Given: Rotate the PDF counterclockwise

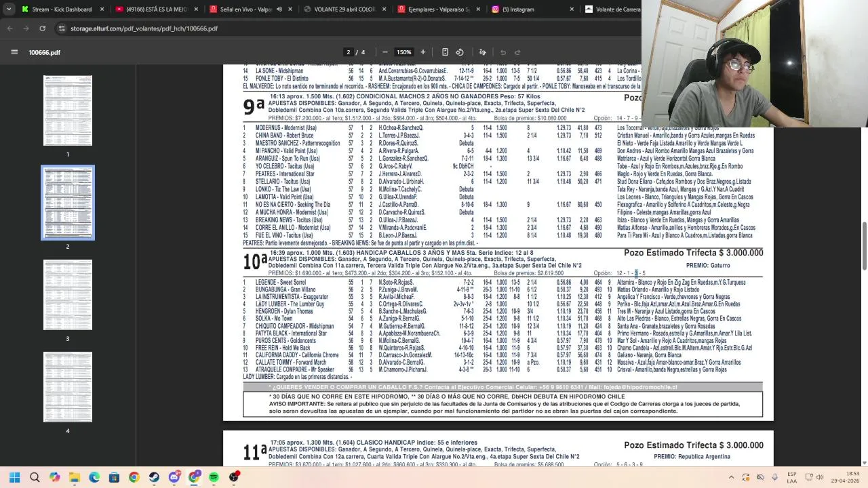Looking at the screenshot, I should pyautogui.click(x=460, y=52).
